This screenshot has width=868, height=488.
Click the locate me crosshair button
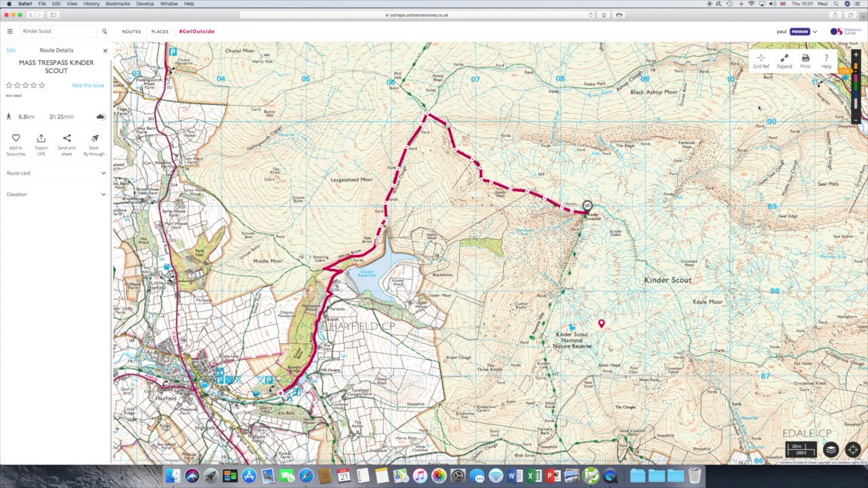tap(852, 449)
